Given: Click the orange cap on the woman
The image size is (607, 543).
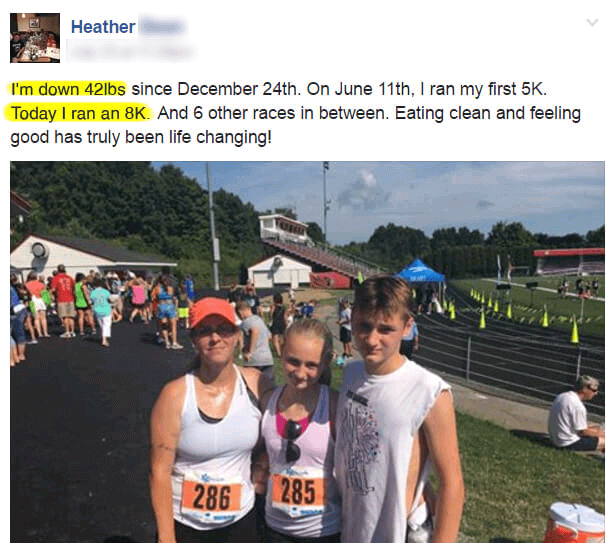Looking at the screenshot, I should coord(212,311).
